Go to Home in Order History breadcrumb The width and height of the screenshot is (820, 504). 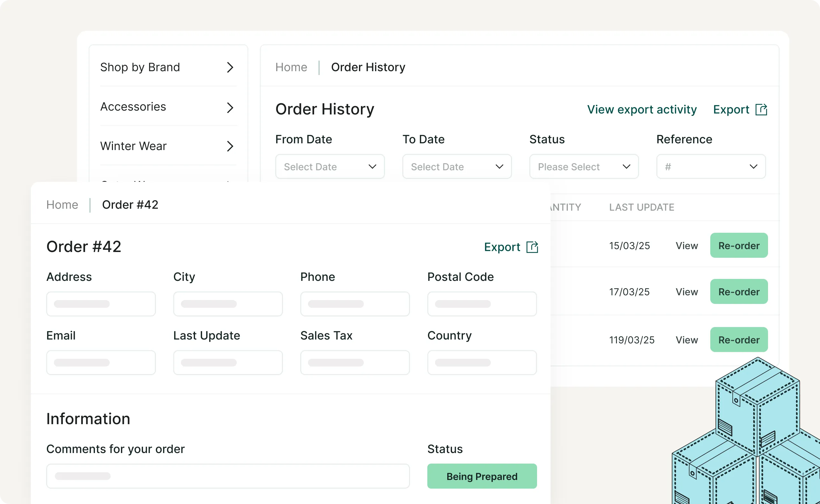[x=291, y=67]
